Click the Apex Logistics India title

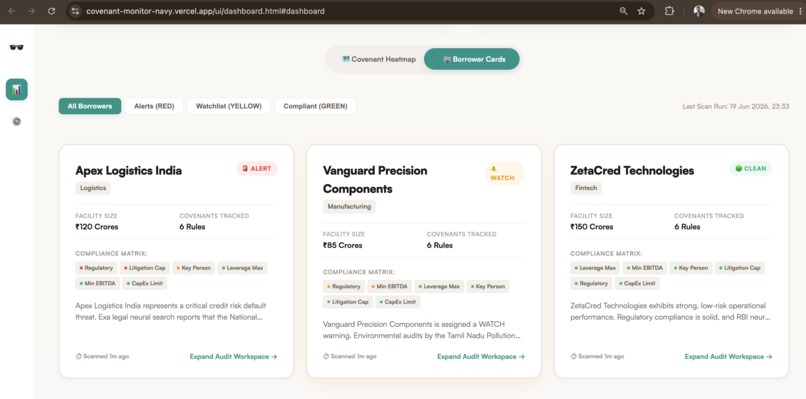tap(129, 171)
